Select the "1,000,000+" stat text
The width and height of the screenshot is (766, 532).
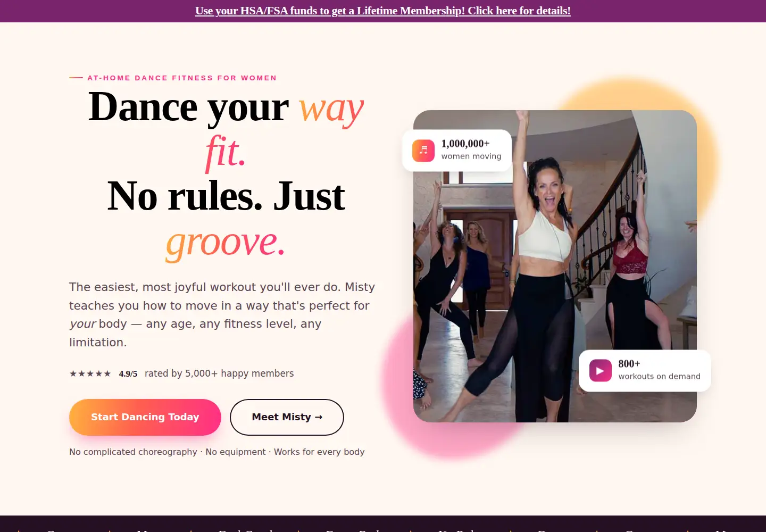point(465,144)
